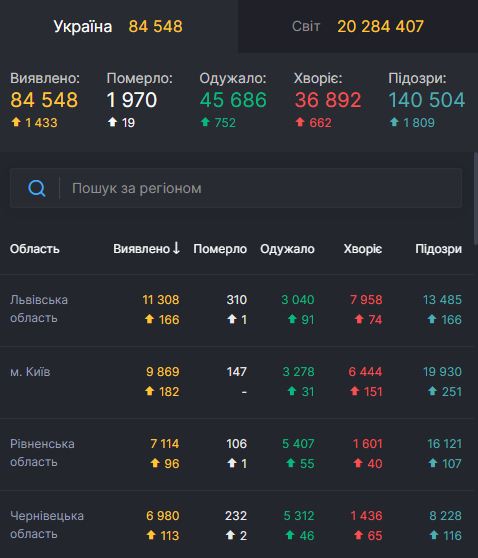
Task: Open the Чернівецька область row
Action: (236, 525)
